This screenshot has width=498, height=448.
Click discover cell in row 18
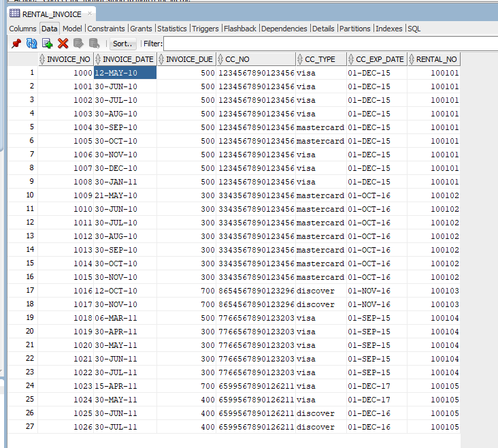tap(321, 304)
